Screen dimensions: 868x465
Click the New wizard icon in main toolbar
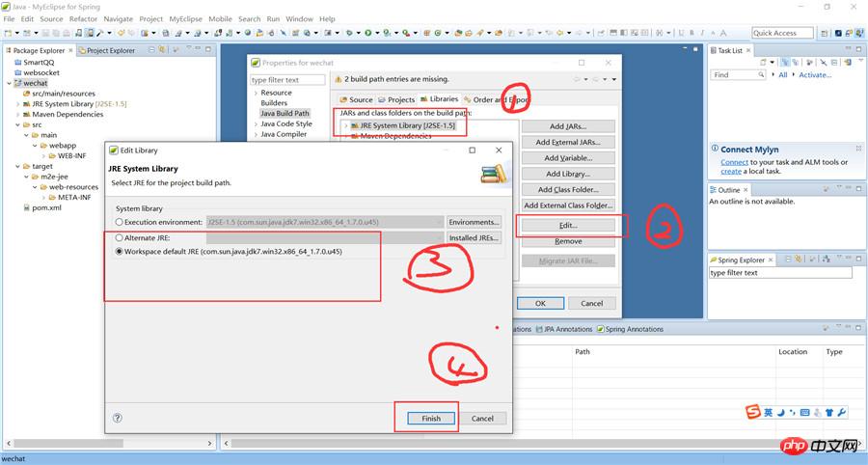[9, 33]
